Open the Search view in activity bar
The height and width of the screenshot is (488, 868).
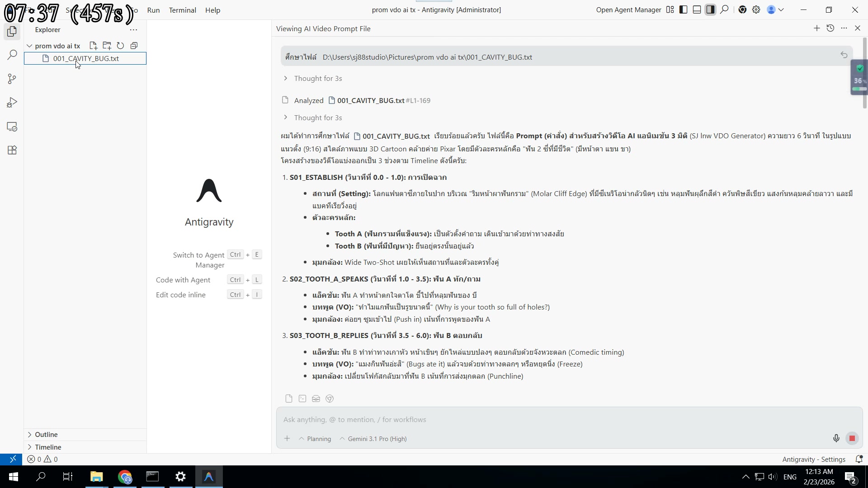12,55
